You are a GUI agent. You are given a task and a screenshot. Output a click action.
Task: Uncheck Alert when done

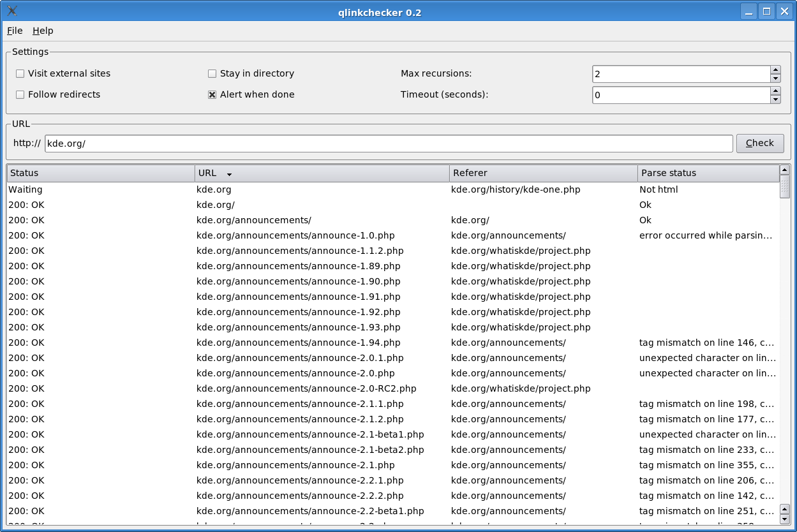[251, 94]
